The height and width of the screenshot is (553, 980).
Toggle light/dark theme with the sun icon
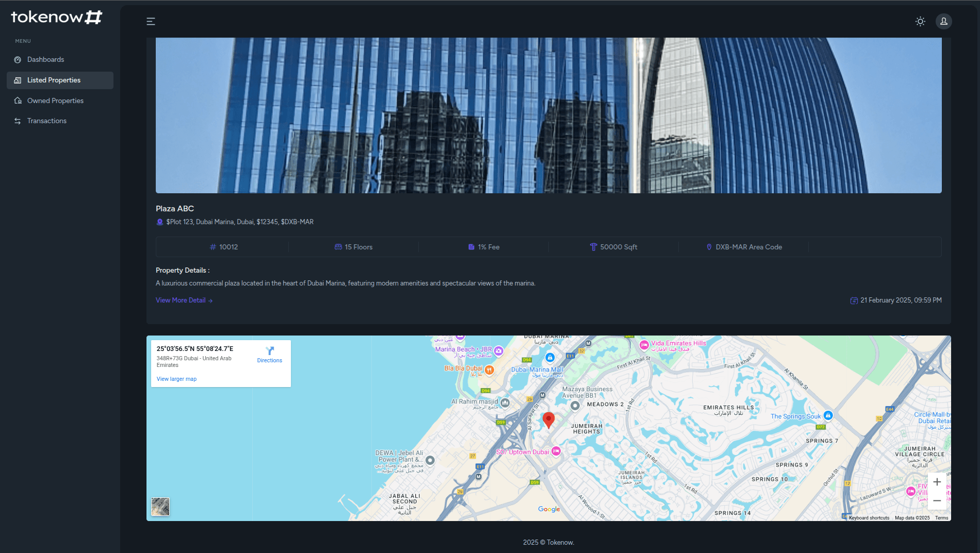920,21
